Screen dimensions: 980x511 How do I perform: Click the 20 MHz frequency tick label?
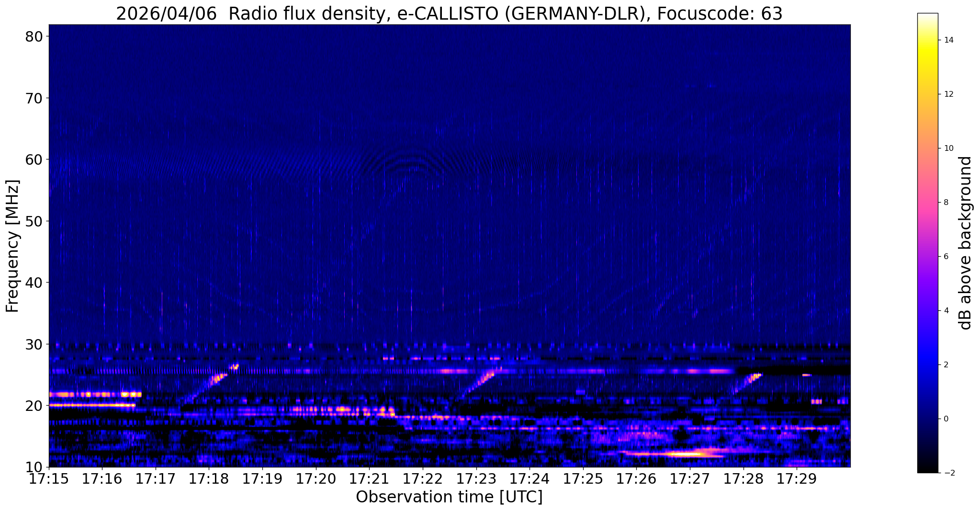34,406
